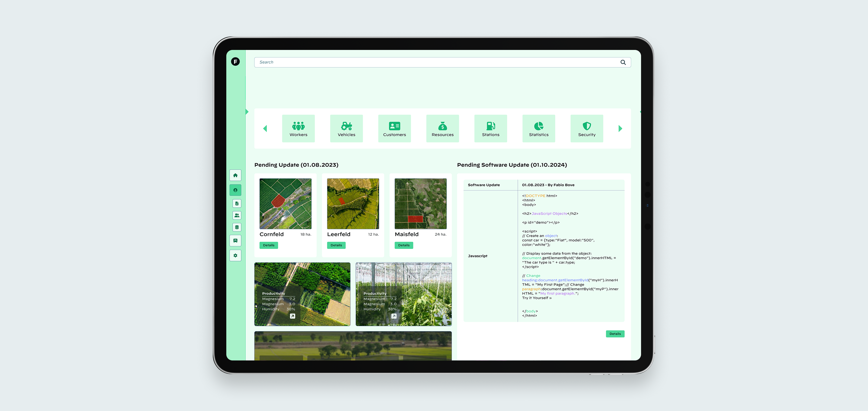Select the user profile sidebar icon
This screenshot has height=411, width=868.
[235, 190]
